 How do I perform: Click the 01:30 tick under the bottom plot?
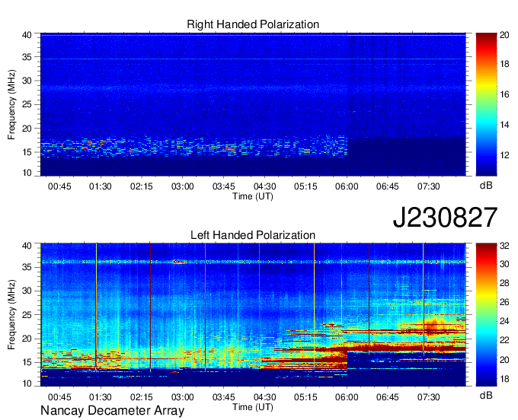[101, 397]
